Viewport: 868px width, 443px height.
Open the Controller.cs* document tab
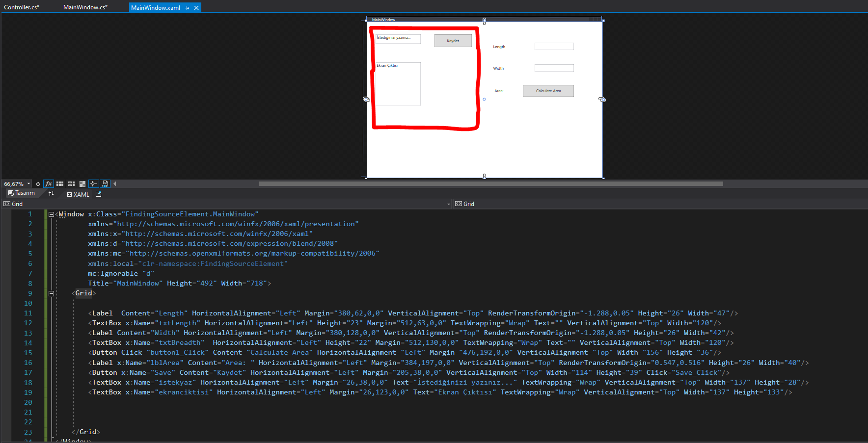tap(21, 7)
